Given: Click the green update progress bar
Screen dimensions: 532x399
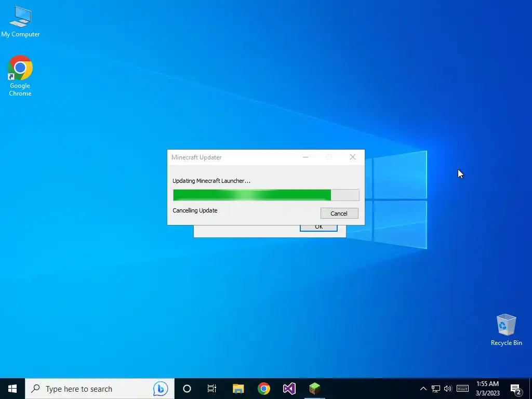Looking at the screenshot, I should click(266, 195).
